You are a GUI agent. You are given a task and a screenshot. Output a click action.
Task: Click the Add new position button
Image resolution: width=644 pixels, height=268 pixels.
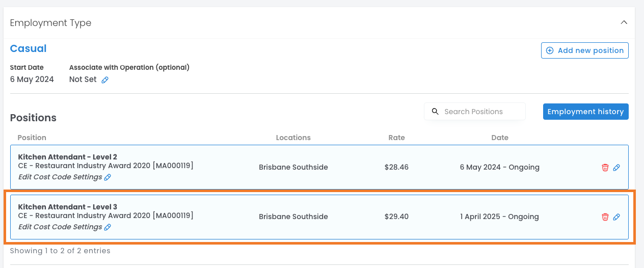click(x=584, y=50)
